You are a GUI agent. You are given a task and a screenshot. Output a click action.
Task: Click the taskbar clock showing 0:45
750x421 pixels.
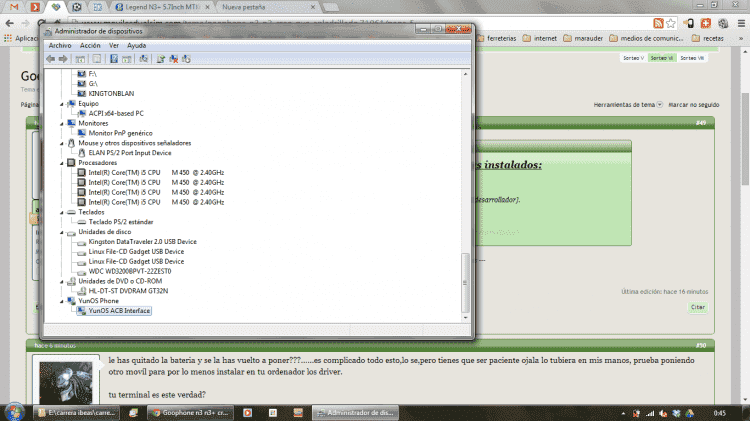coord(719,413)
